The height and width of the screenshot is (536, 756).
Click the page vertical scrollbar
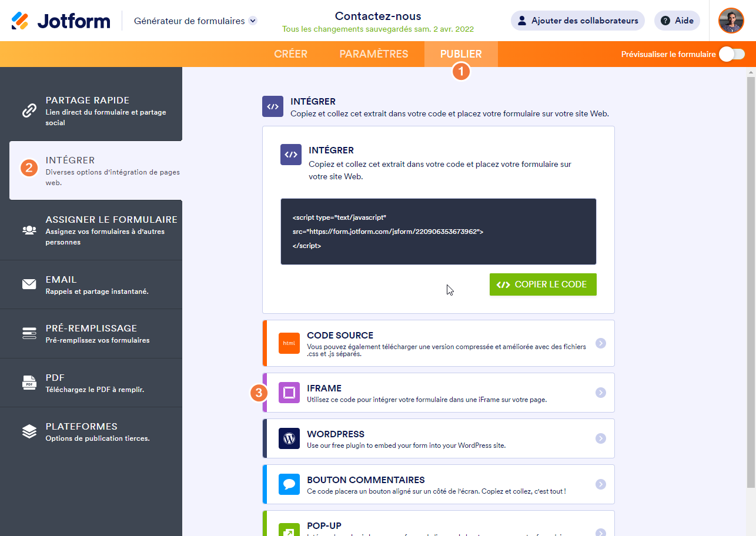coord(751,282)
